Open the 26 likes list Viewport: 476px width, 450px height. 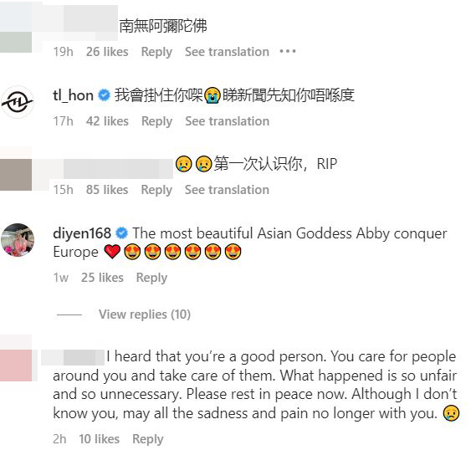[x=107, y=52]
